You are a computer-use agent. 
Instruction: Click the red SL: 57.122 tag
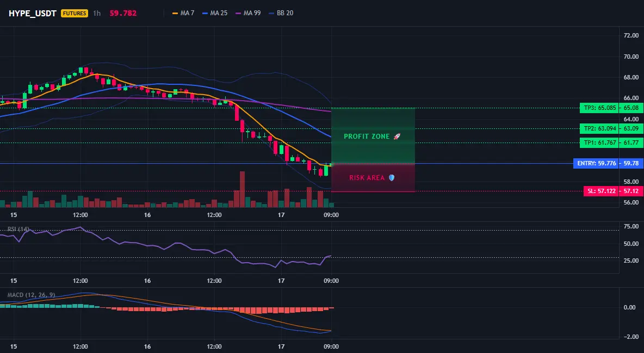click(602, 191)
